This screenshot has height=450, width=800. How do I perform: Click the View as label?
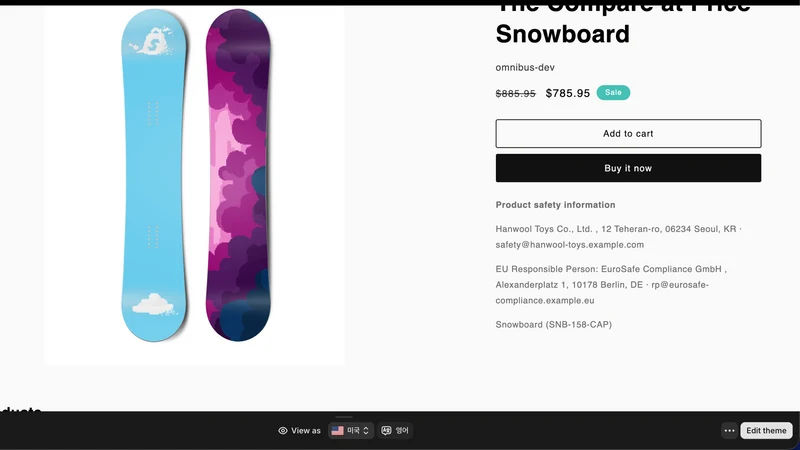click(x=306, y=431)
